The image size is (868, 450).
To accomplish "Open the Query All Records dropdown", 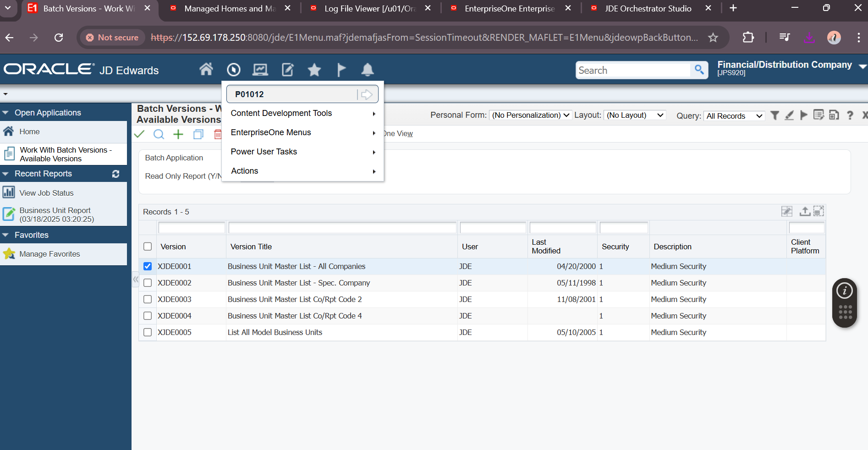I will point(734,116).
